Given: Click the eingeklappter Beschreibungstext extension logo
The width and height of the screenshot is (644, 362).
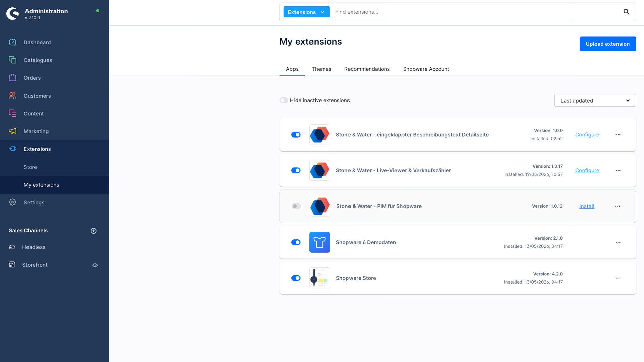Looking at the screenshot, I should point(320,135).
